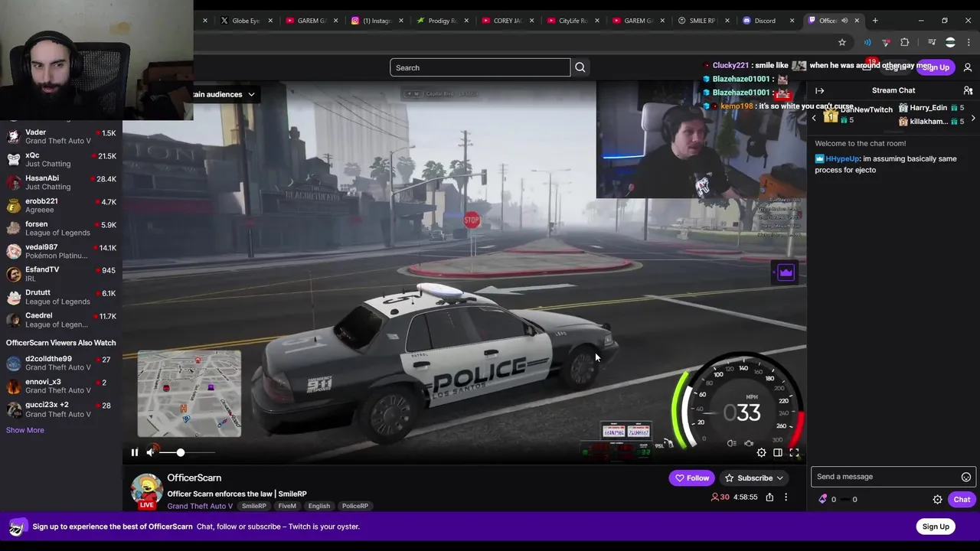Image resolution: width=980 pixels, height=551 pixels.
Task: Open the Subscribe dropdown
Action: 754,478
